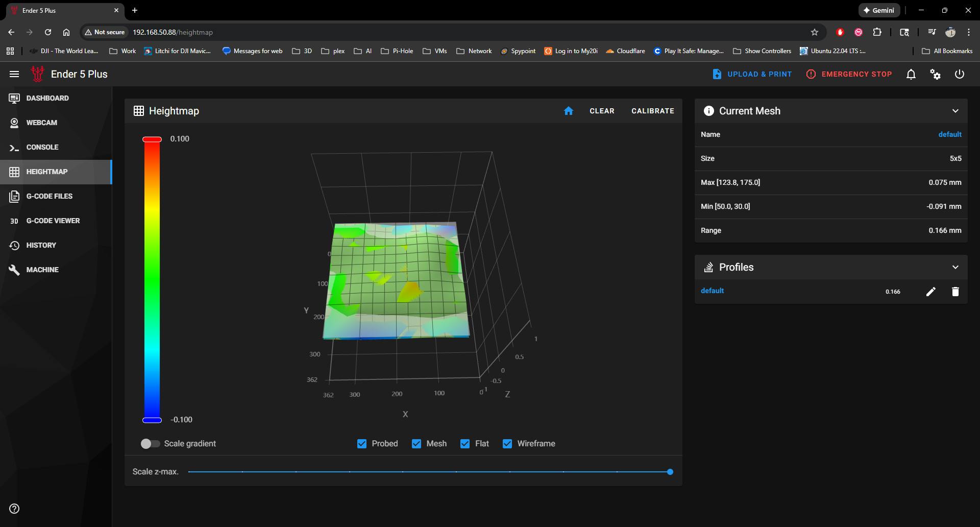Enable the Scale gradient switch
The image size is (980, 527).
150,444
